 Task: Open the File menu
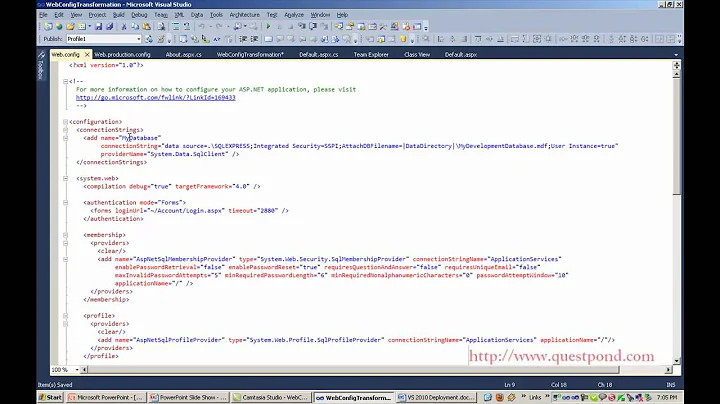(43, 15)
